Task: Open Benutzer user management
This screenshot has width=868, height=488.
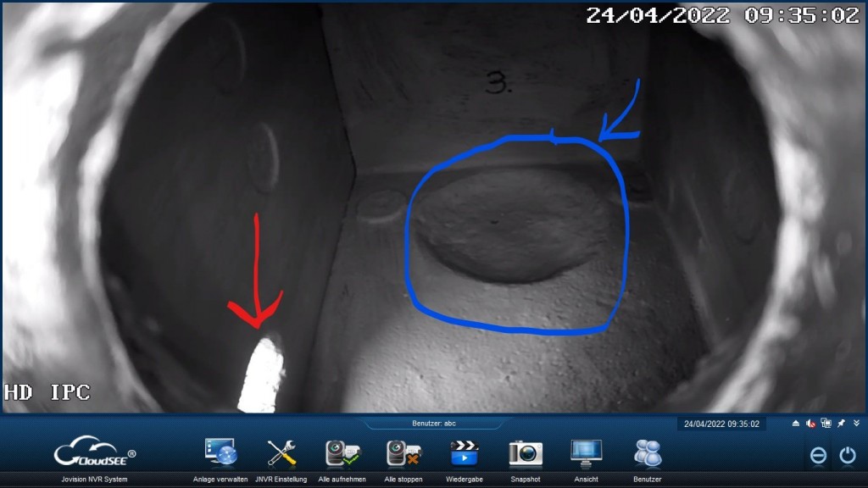Action: pyautogui.click(x=648, y=453)
